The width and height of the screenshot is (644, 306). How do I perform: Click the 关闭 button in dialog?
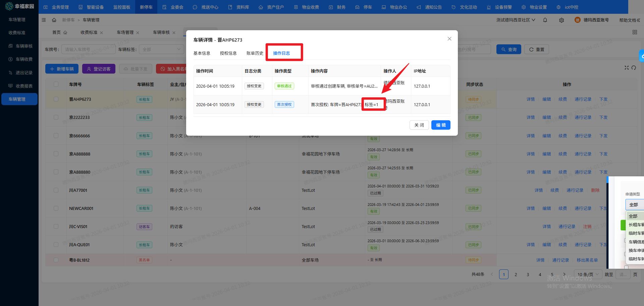(x=419, y=125)
